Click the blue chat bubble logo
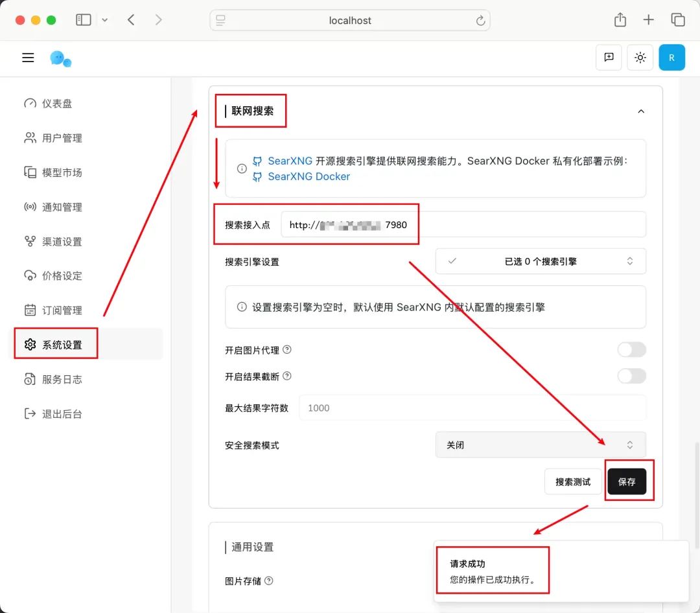 tap(60, 58)
